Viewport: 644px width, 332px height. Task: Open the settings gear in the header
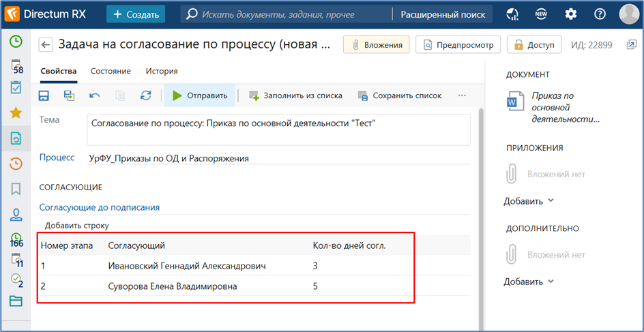570,14
